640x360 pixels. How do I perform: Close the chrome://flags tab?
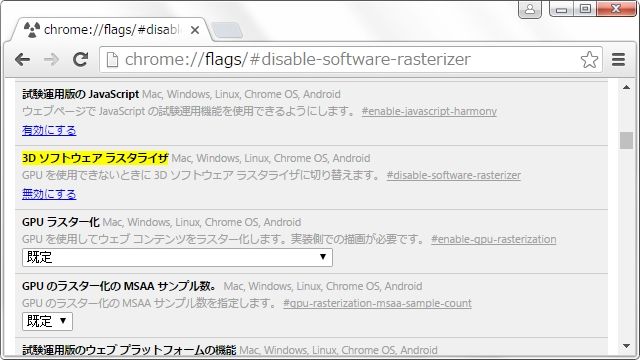click(195, 30)
